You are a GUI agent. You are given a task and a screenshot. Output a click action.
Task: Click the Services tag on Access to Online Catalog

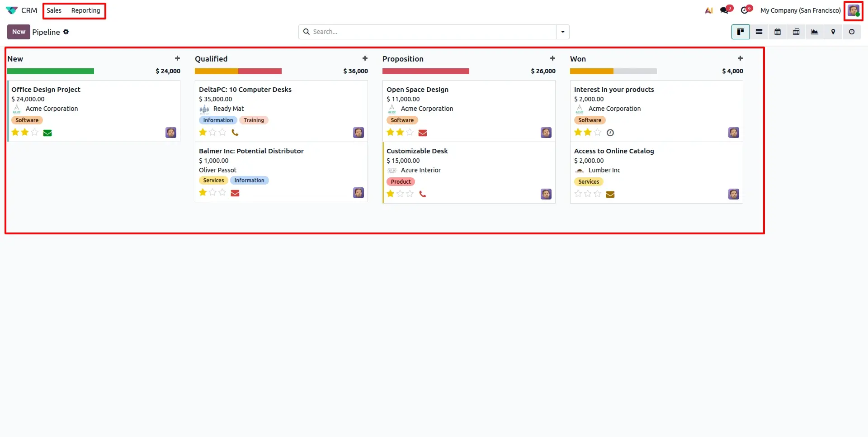coord(589,182)
